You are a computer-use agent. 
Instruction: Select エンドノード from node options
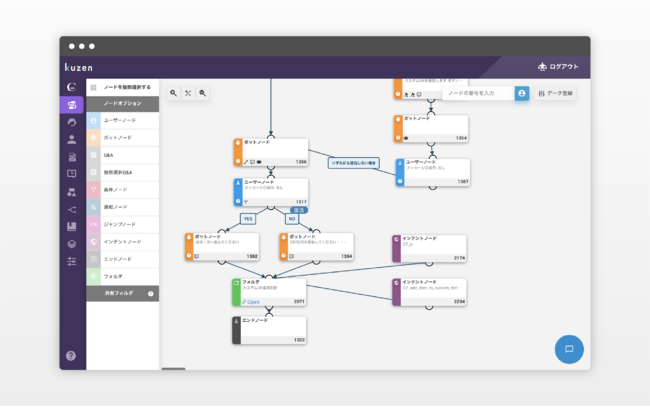[123, 259]
